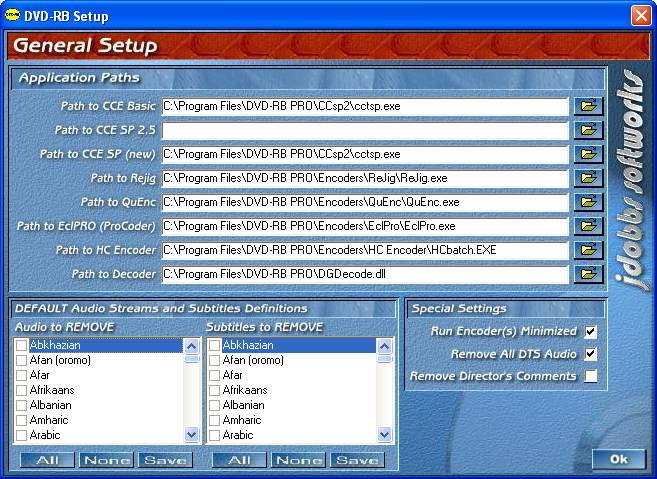This screenshot has height=479, width=657.
Task: Click the DVD-RB title bar icon
Action: [x=12, y=15]
